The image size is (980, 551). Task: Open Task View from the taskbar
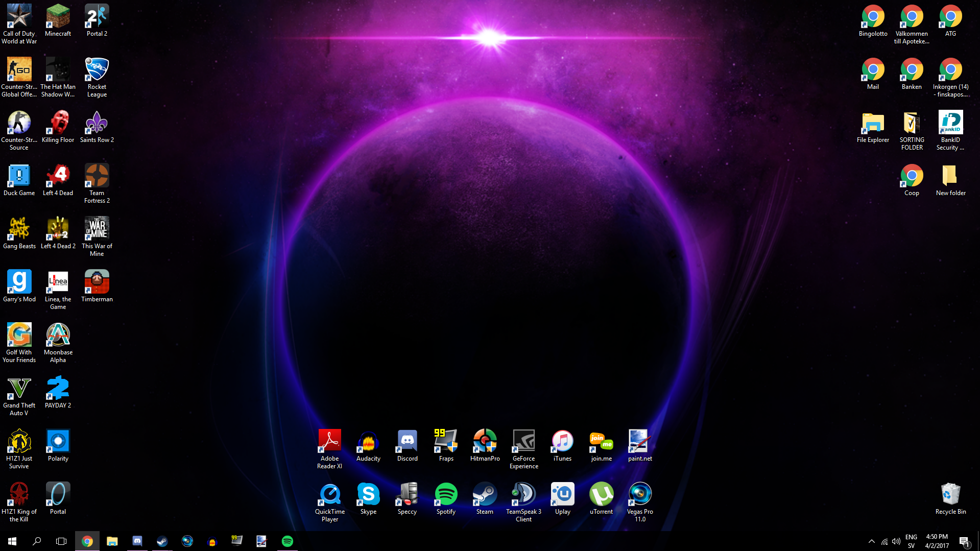61,541
